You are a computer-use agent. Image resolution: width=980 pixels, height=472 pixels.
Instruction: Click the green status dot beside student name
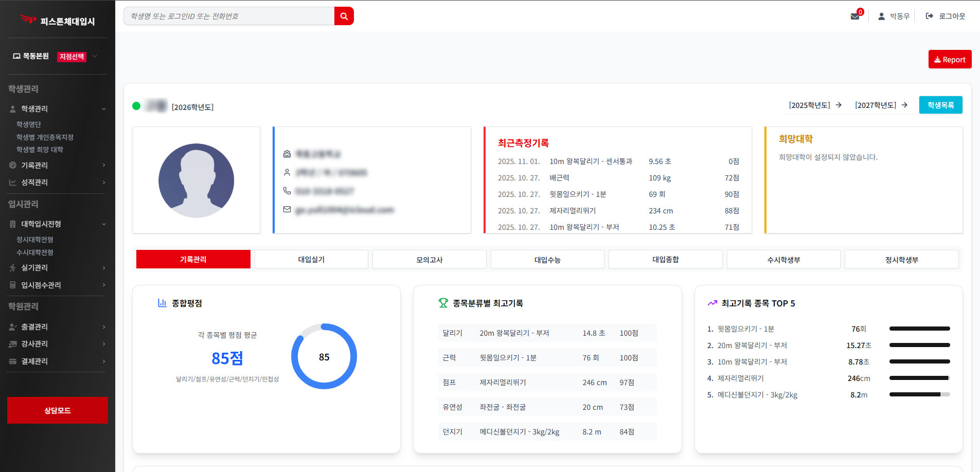click(x=136, y=106)
